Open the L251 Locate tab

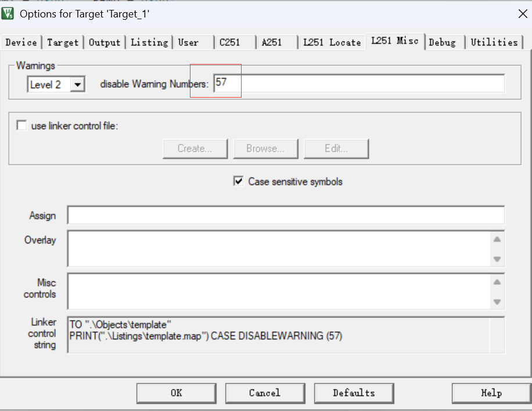(x=332, y=42)
